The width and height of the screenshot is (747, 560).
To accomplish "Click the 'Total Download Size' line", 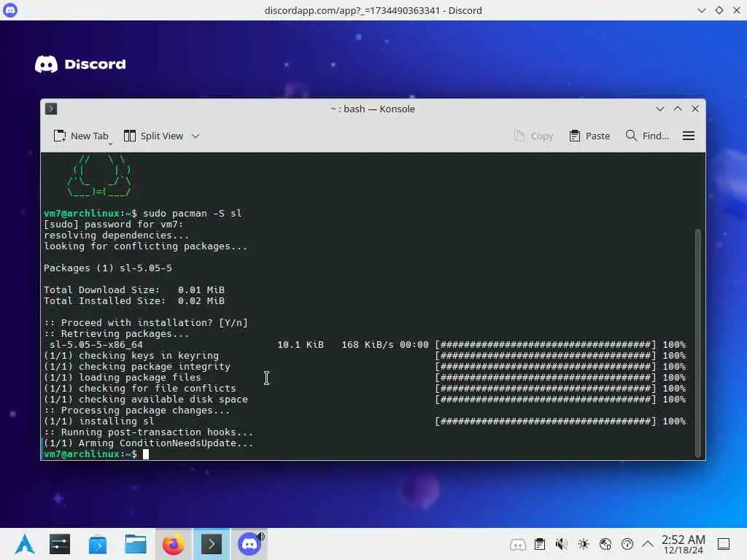I will (x=134, y=290).
